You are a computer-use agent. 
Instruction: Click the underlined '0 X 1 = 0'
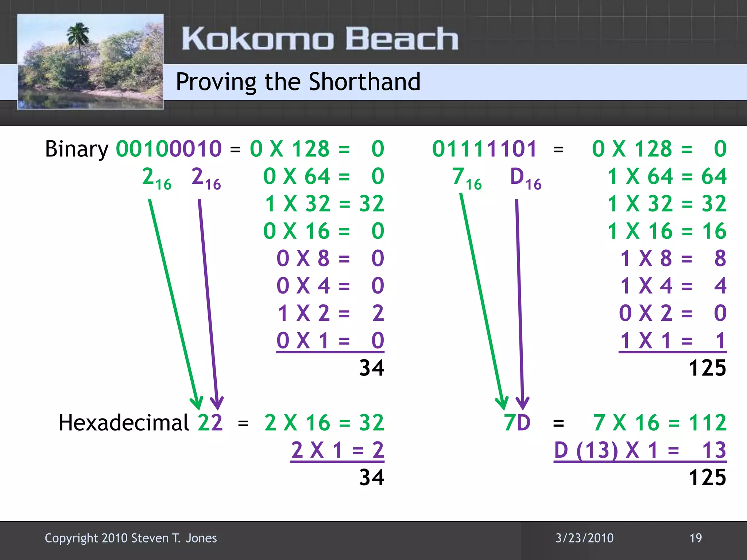[x=330, y=341]
